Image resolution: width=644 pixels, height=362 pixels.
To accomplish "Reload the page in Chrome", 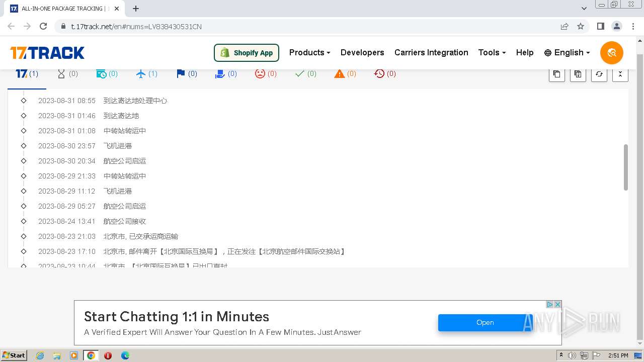I will [43, 26].
